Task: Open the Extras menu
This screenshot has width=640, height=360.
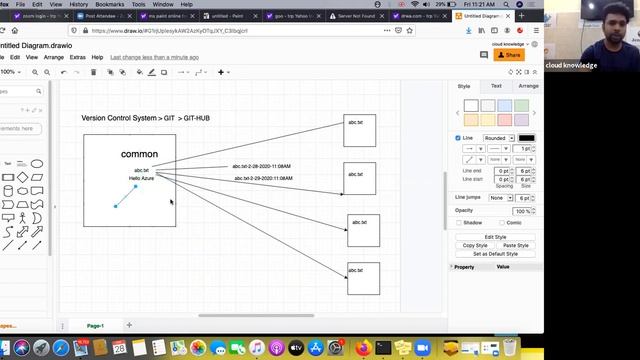Action: click(78, 58)
